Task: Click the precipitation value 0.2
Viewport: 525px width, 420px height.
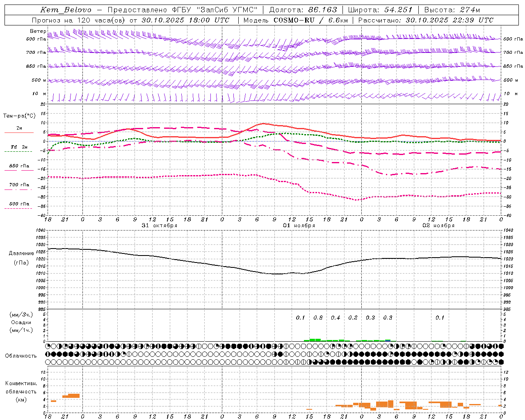Action: click(353, 318)
